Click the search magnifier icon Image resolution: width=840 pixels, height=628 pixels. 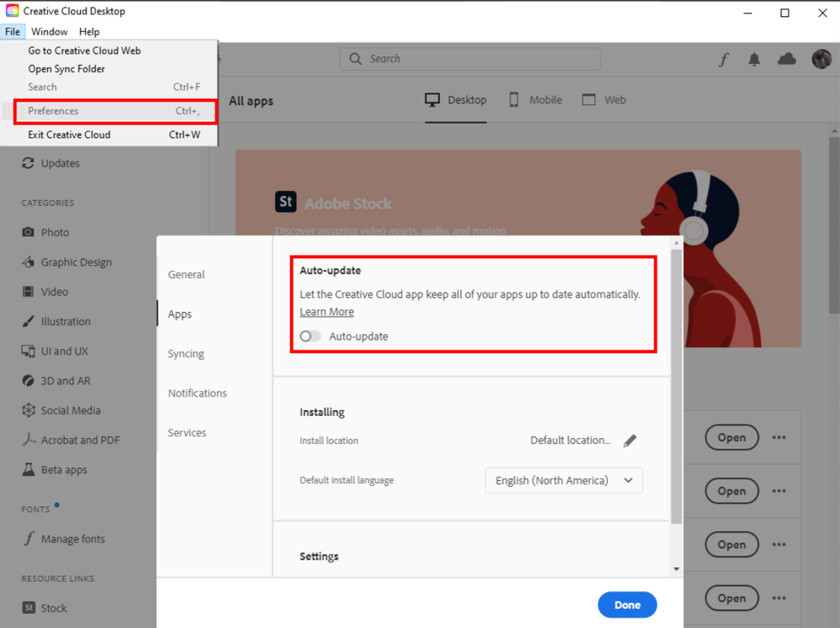click(x=355, y=59)
